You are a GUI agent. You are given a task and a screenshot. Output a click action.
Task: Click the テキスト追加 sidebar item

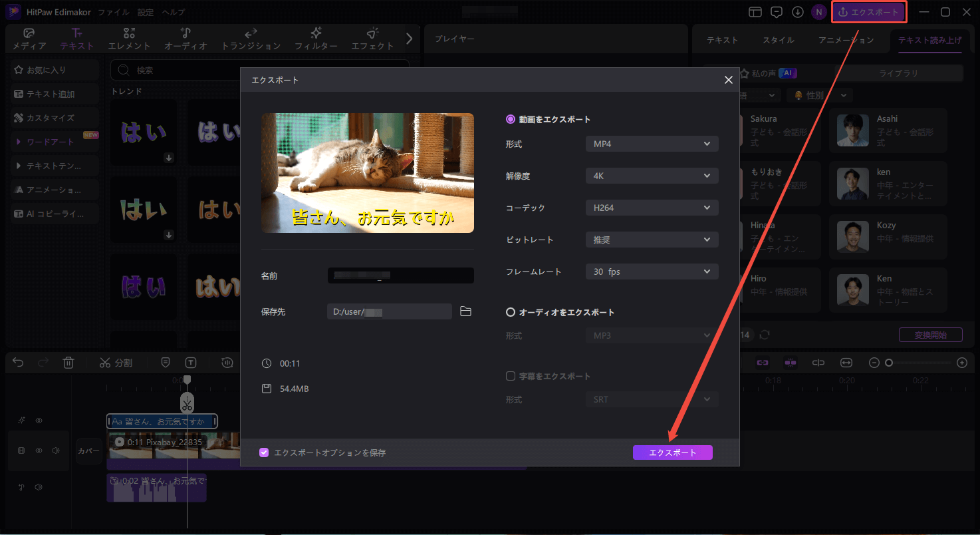55,94
